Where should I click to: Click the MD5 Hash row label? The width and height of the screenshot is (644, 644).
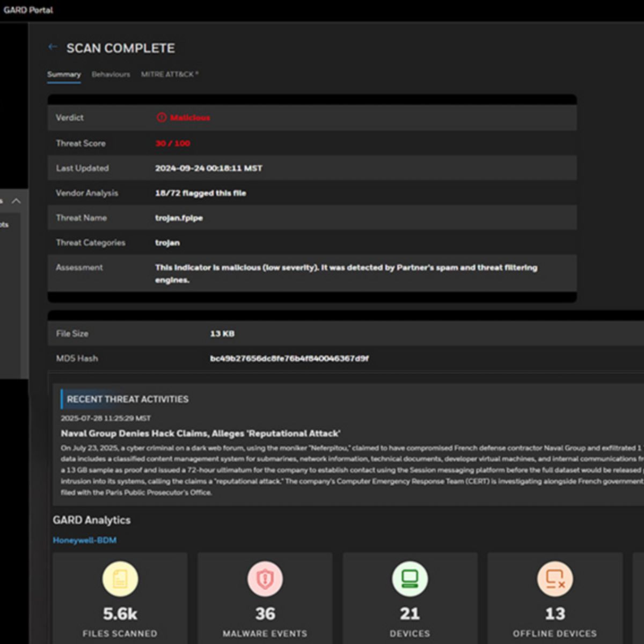[x=77, y=358]
